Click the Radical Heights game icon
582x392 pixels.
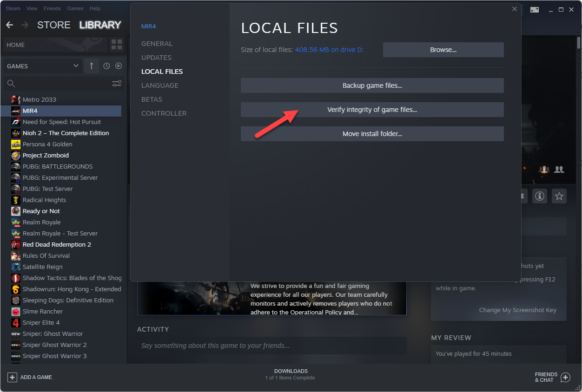16,200
